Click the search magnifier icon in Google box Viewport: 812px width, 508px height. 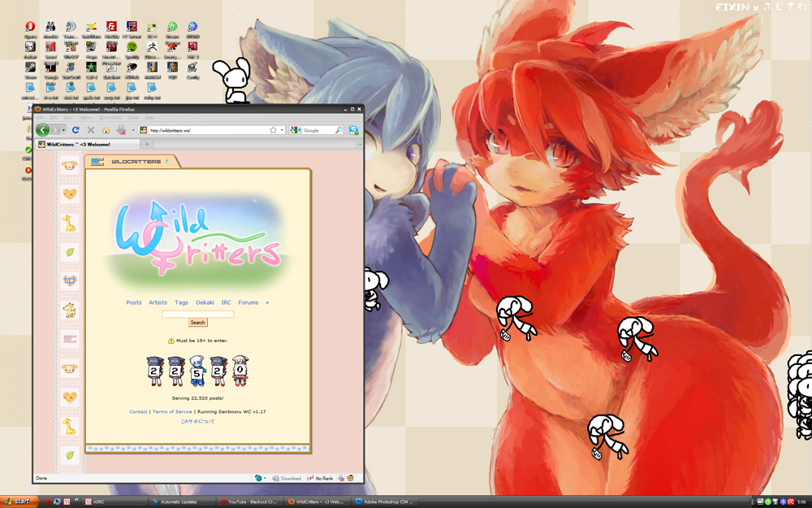coord(339,130)
